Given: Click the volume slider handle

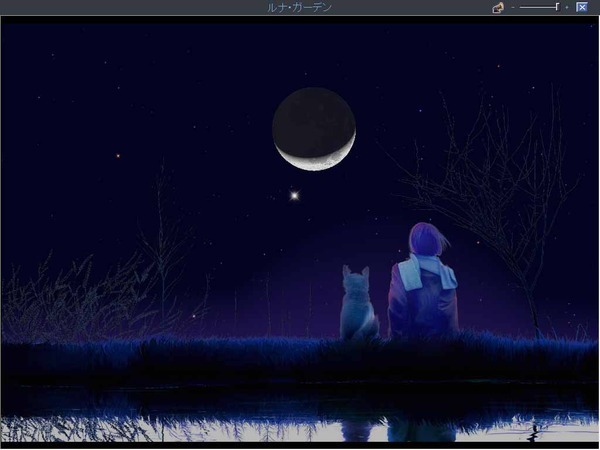Looking at the screenshot, I should pos(558,7).
